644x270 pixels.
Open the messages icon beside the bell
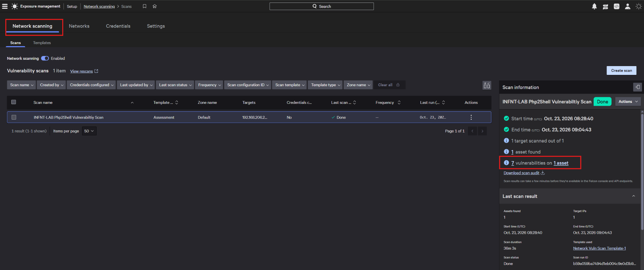pos(605,6)
